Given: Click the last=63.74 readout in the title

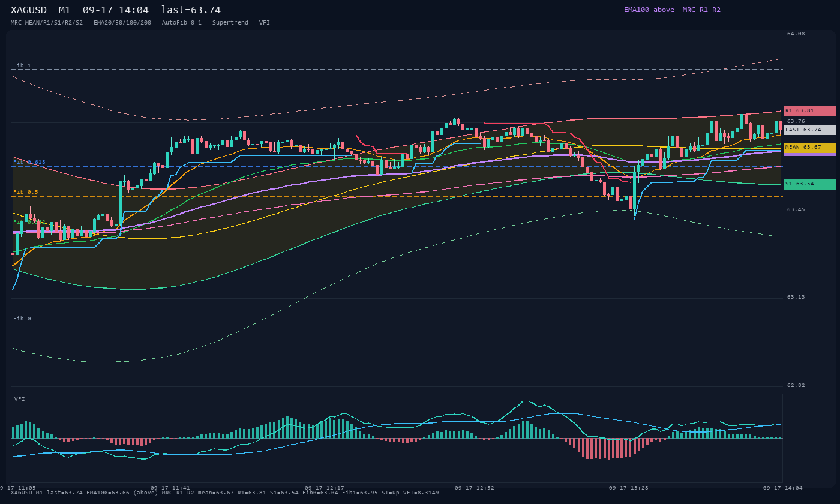Looking at the screenshot, I should (x=191, y=10).
